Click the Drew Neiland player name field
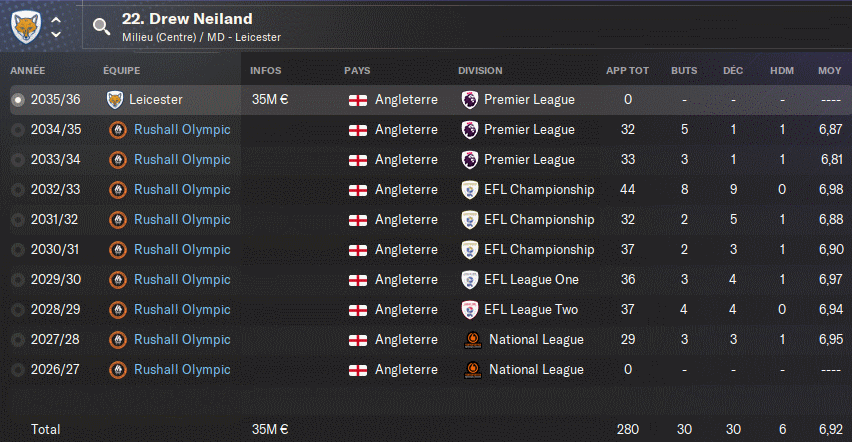 186,19
